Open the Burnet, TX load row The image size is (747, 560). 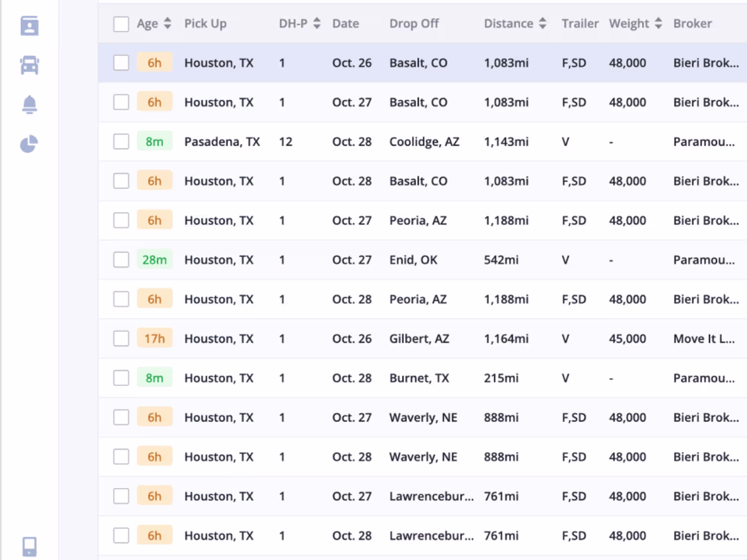click(x=419, y=378)
